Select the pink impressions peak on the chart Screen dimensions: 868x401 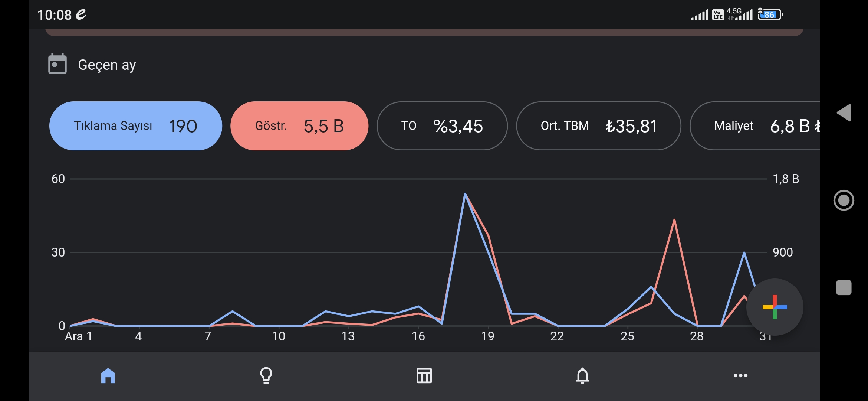point(674,220)
